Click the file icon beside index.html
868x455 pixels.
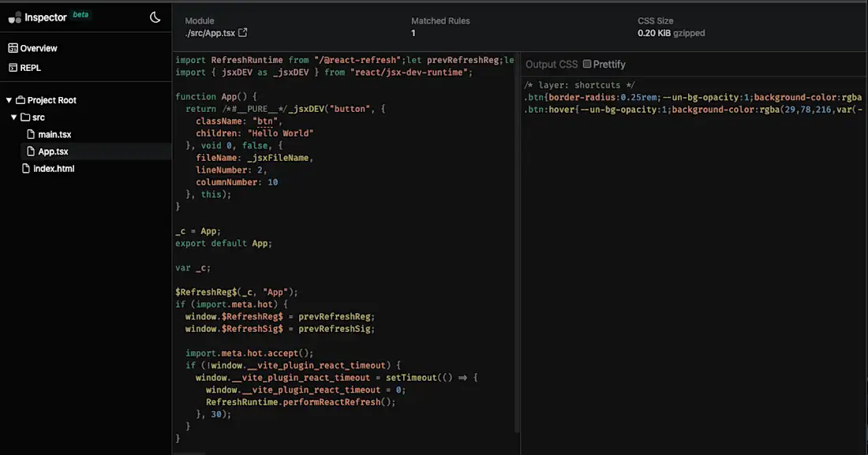26,168
